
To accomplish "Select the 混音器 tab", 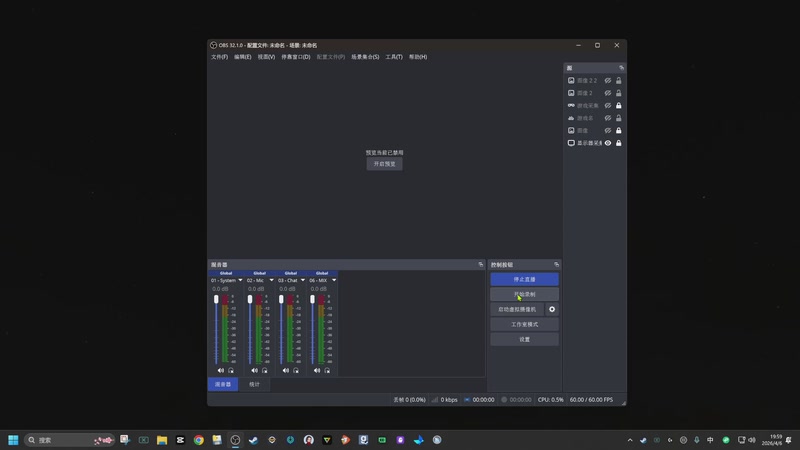I will click(223, 384).
